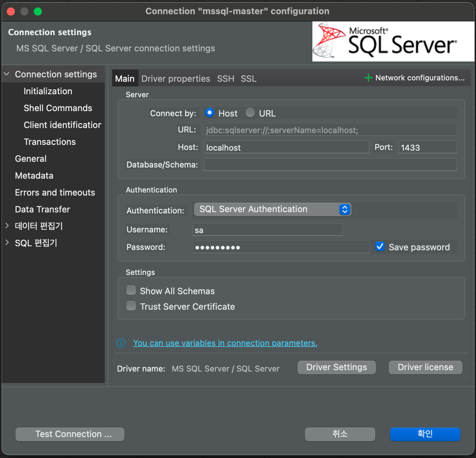
Task: Open the SSH tab
Action: (x=225, y=78)
